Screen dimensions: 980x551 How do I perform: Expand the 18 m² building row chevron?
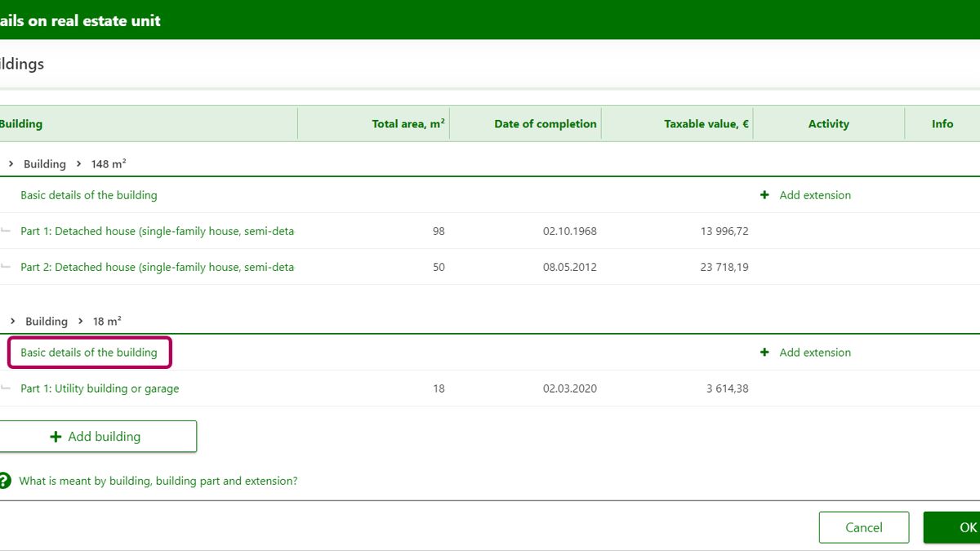click(12, 322)
